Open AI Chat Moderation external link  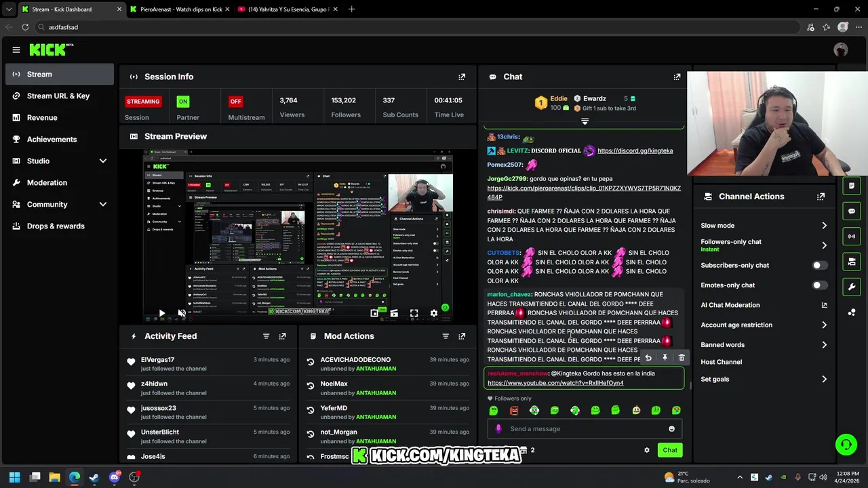824,305
